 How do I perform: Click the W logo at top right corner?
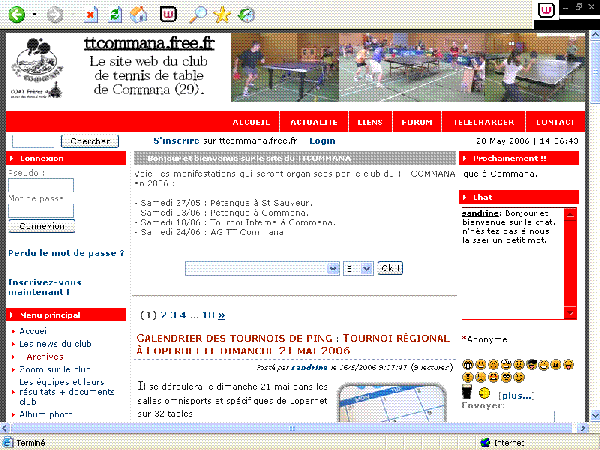[x=546, y=10]
